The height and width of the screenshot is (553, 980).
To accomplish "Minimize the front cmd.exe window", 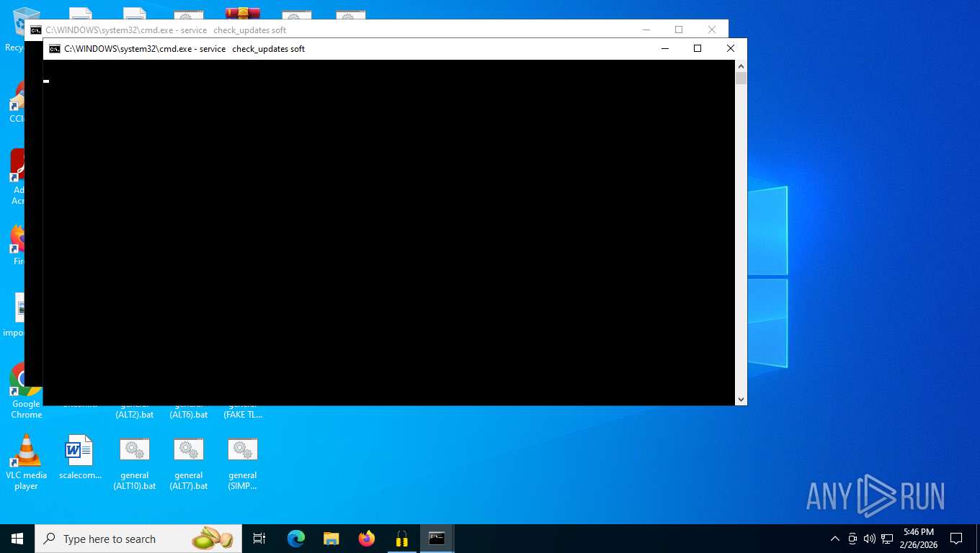I will point(664,49).
